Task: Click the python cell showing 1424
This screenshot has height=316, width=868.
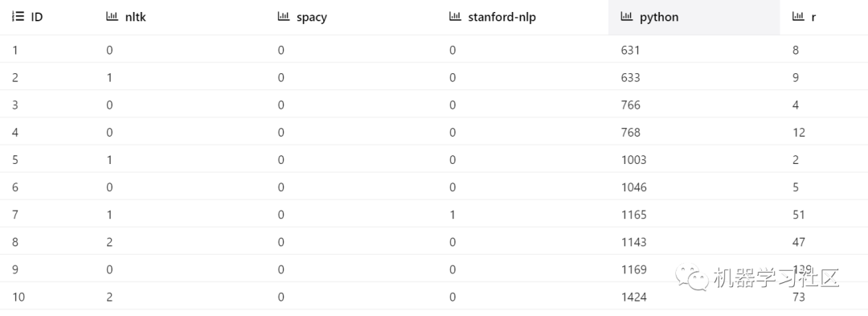Action: coord(634,298)
